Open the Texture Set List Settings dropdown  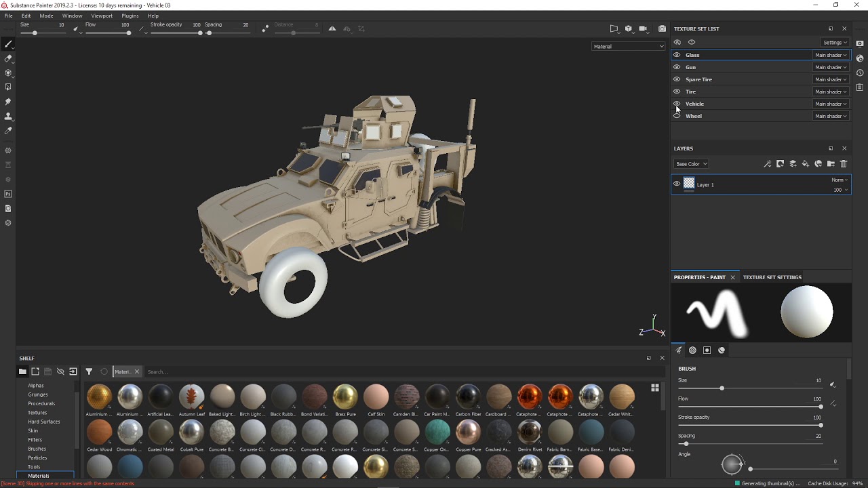coord(835,42)
